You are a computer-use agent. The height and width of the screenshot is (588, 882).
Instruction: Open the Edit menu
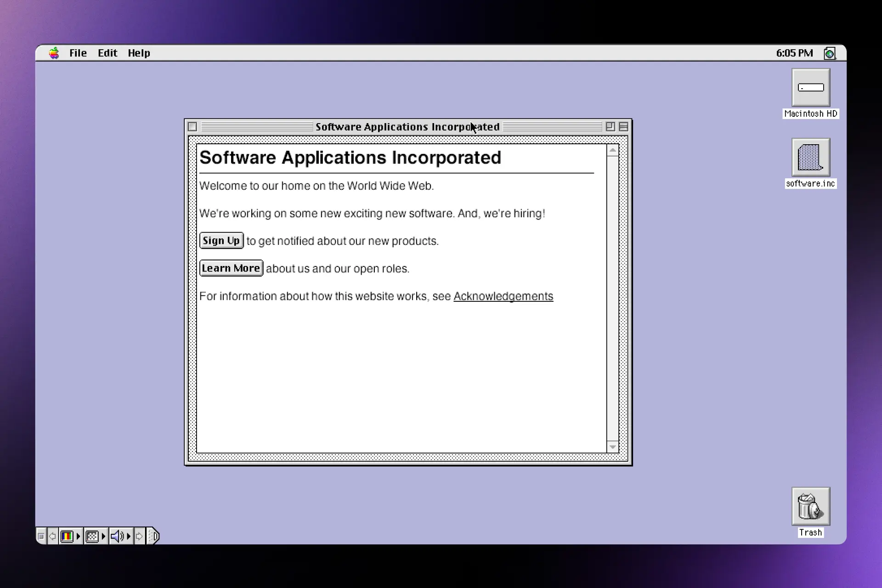tap(107, 53)
